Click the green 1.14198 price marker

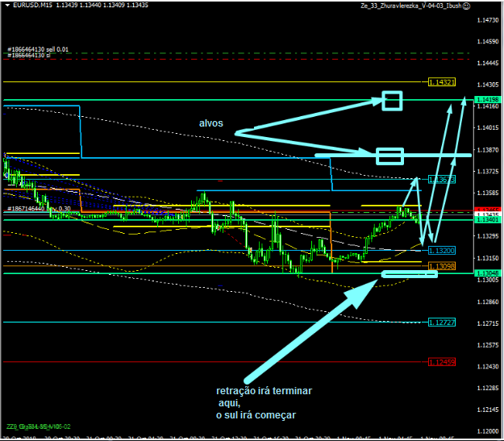486,100
